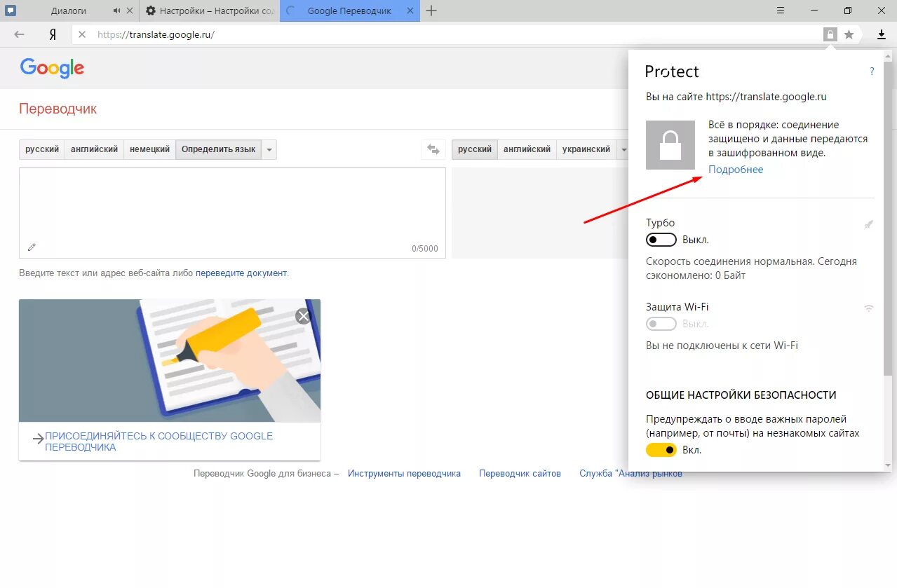Click the Turbo rocket icon
Image resolution: width=897 pixels, height=588 pixels.
point(869,224)
